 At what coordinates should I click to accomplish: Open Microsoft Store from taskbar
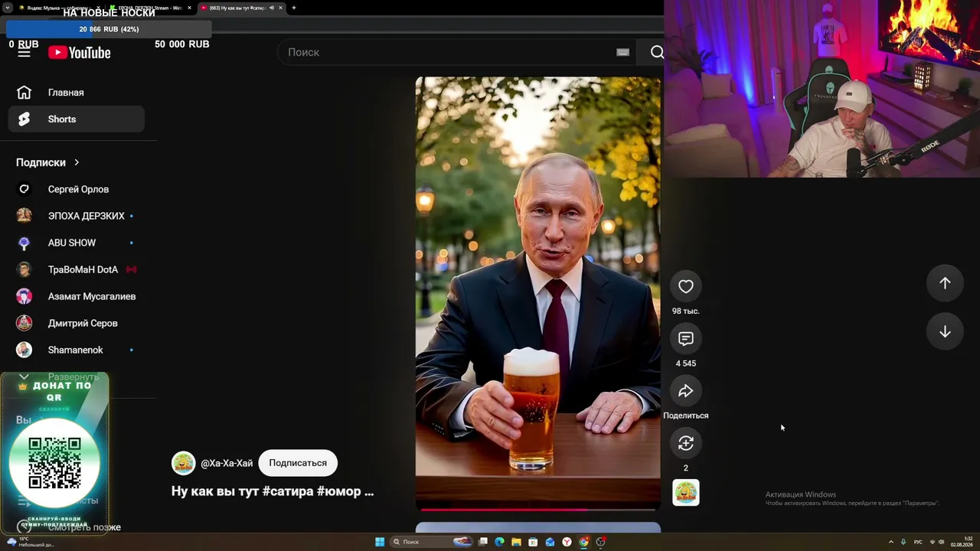click(533, 542)
